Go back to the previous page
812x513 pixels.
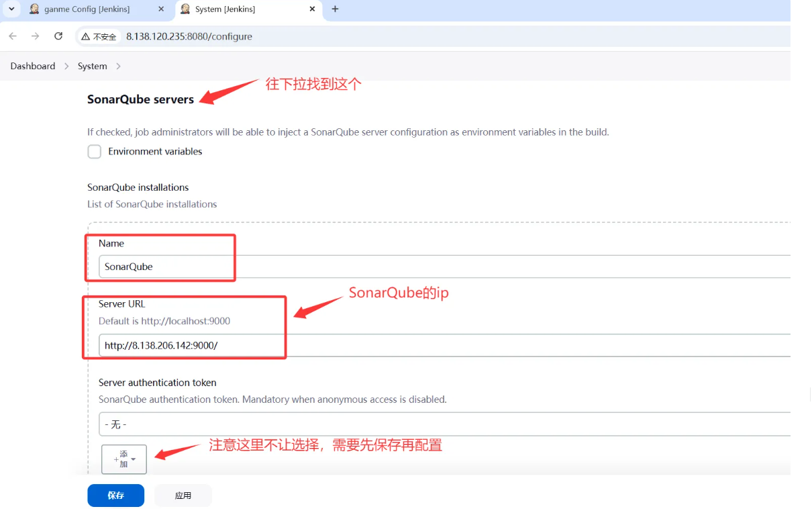(x=13, y=36)
